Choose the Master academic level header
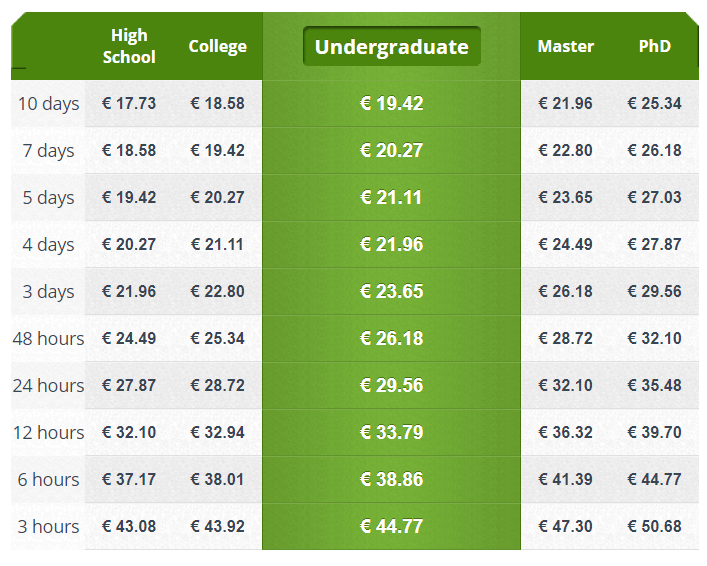707x566 pixels. (565, 46)
